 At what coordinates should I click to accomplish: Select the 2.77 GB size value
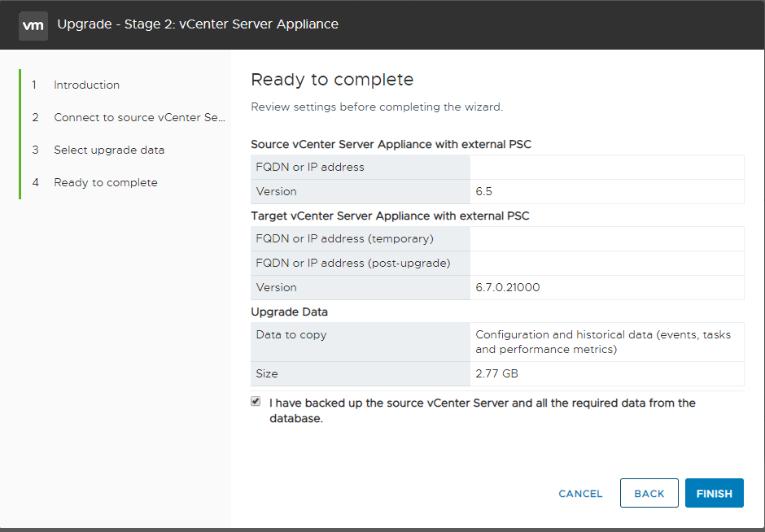point(497,373)
